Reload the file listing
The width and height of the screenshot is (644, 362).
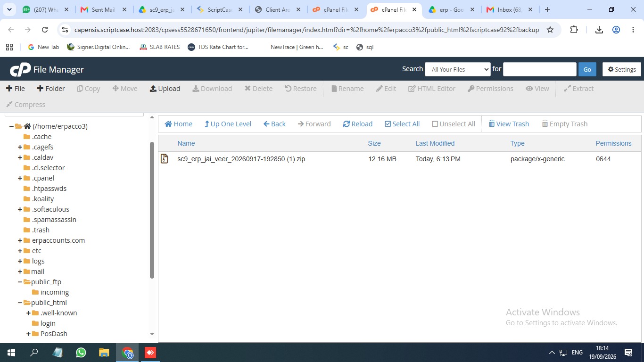(x=358, y=124)
